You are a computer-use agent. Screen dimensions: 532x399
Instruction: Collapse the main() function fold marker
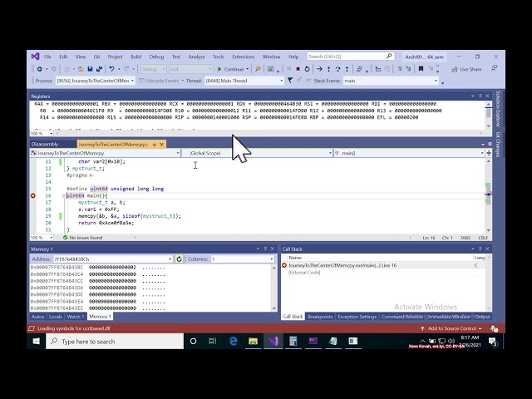click(x=64, y=196)
